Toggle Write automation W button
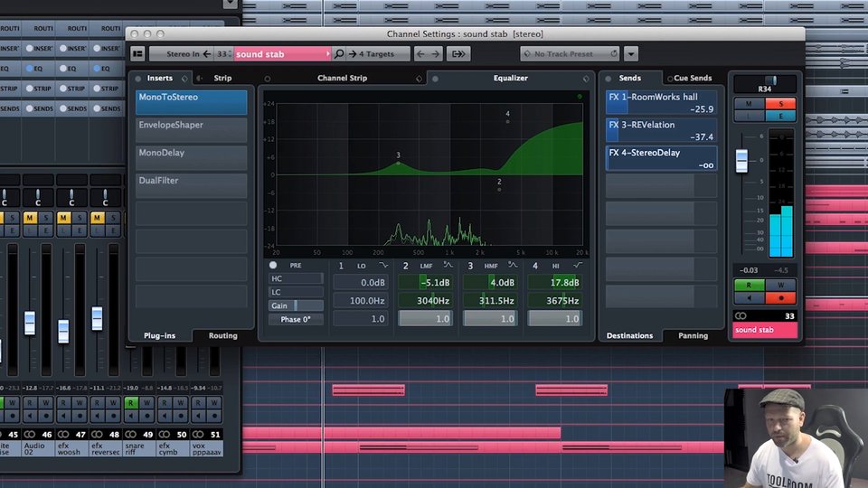 (x=780, y=285)
